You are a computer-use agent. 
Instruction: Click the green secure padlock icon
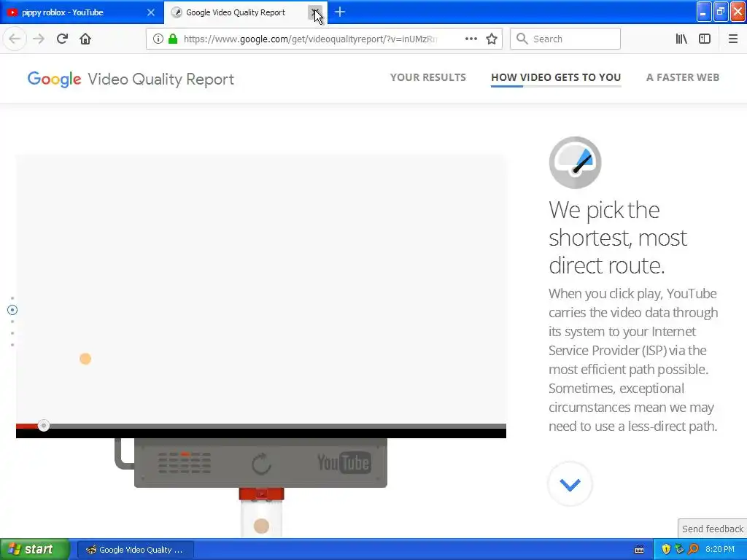click(173, 39)
